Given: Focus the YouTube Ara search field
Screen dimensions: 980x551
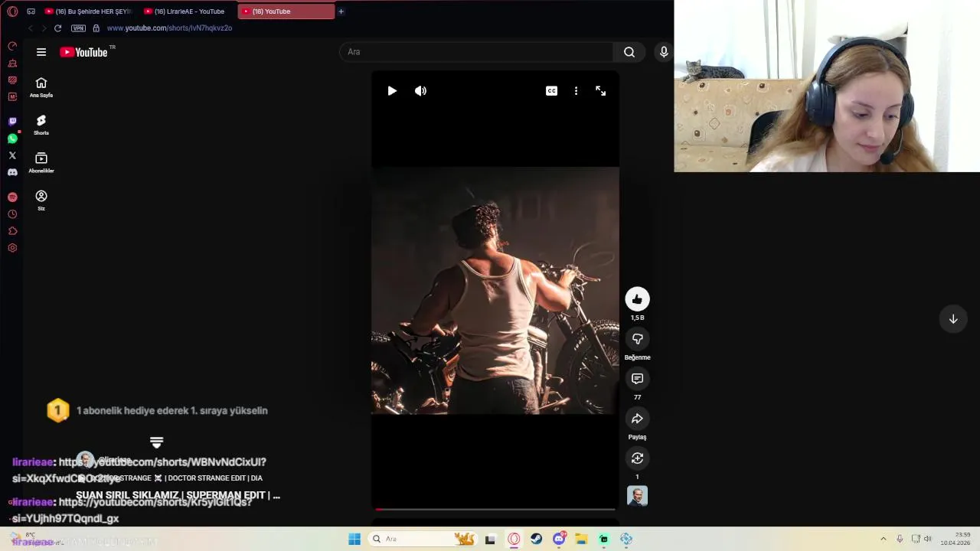Looking at the screenshot, I should point(475,52).
